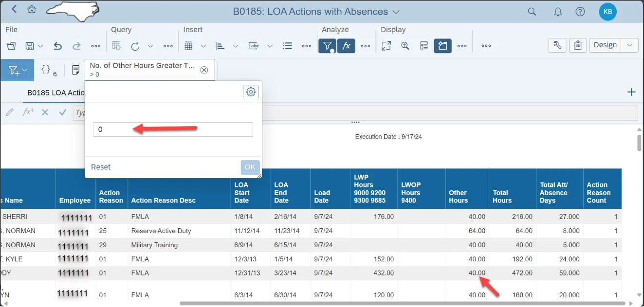Open the Save options dropdown arrow
The image size is (644, 307).
tap(40, 46)
